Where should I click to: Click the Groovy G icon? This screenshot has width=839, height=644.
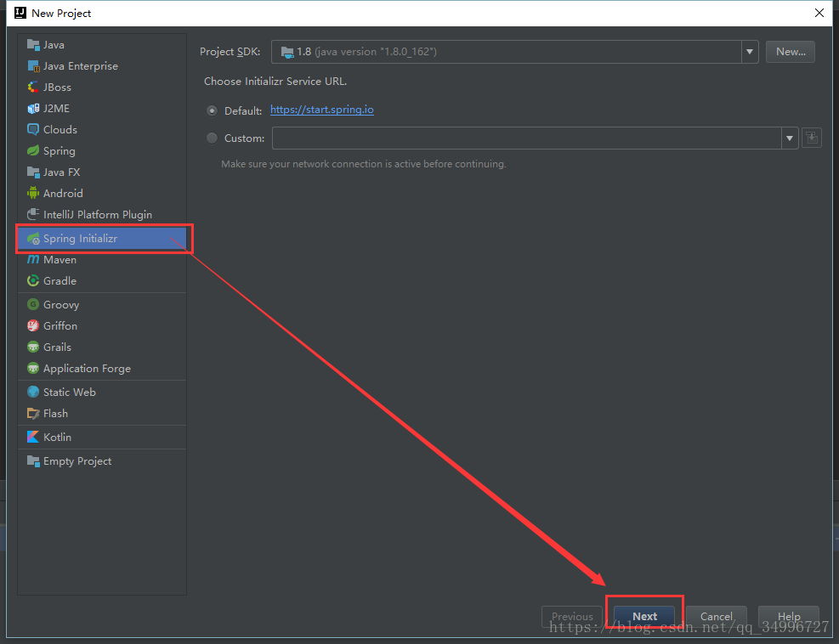33,304
